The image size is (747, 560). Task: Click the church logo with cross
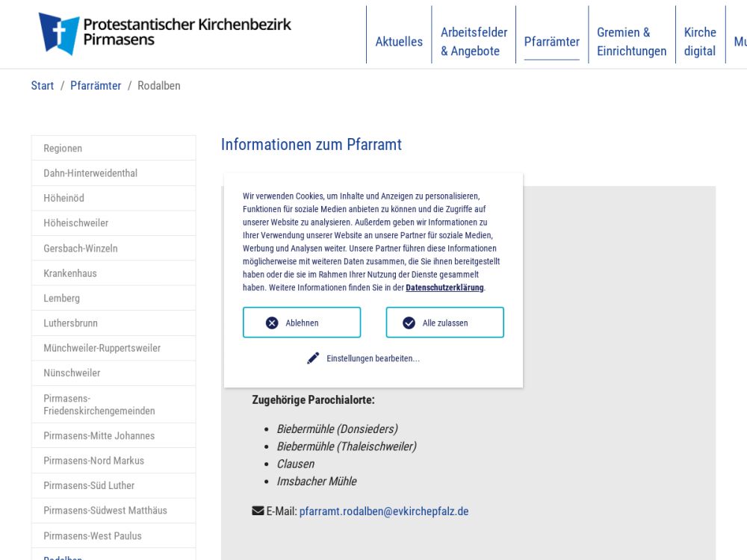[58, 34]
